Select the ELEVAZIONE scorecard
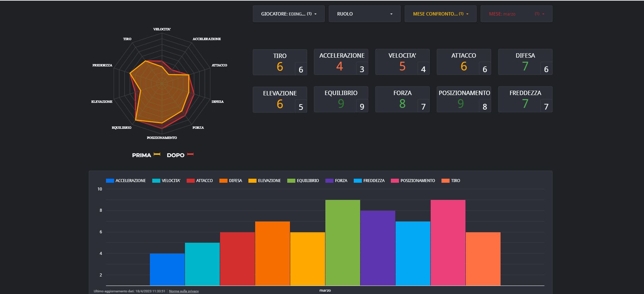This screenshot has width=644, height=294. coord(280,99)
